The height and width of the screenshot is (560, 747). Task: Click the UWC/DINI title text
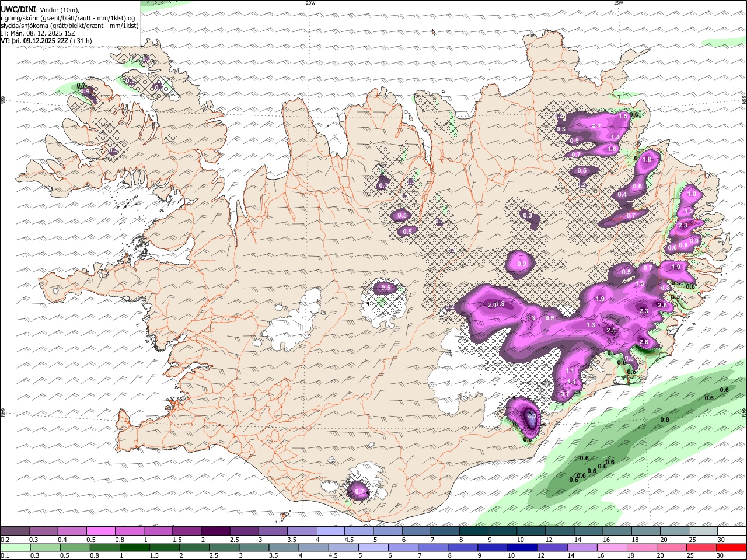click(18, 10)
